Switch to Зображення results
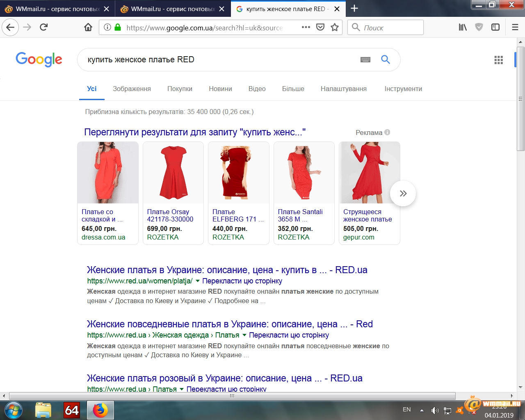 coord(132,89)
